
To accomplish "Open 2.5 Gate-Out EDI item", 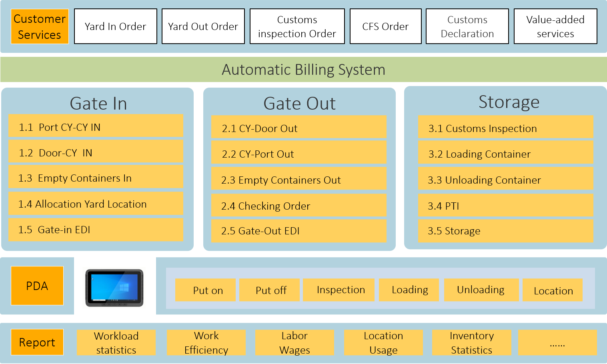I will (x=298, y=231).
